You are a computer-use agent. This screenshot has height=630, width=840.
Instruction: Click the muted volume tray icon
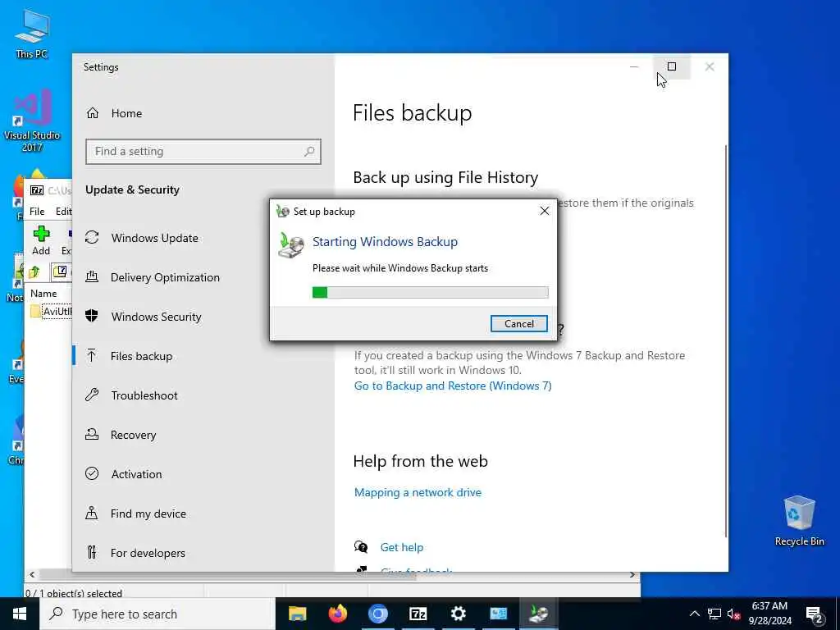733,614
